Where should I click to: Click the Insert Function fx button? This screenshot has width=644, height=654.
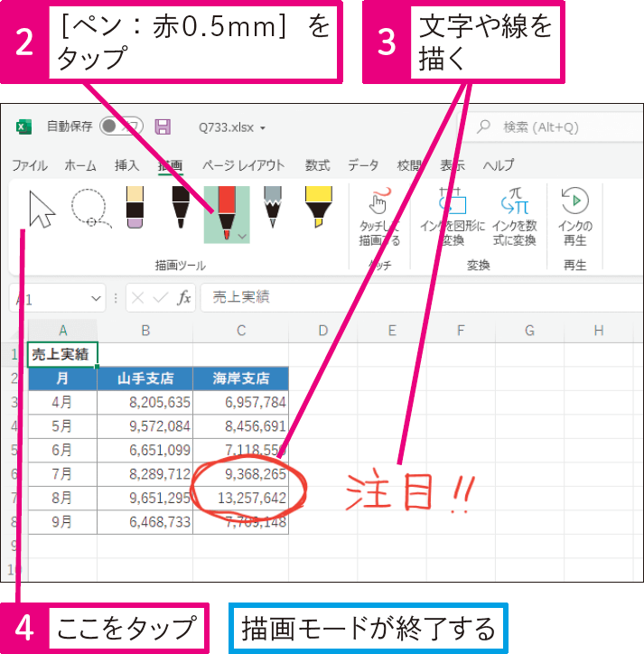tap(183, 298)
